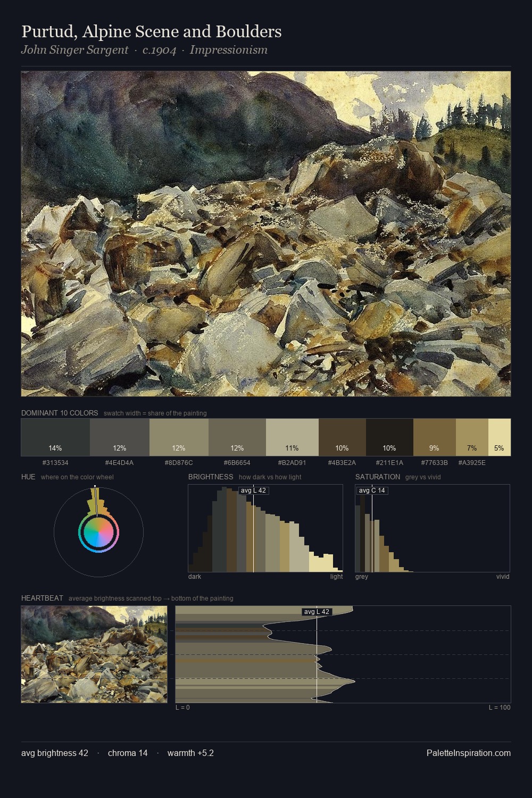Click the footer text avg brightness 42
The height and width of the screenshot is (798, 532).
click(55, 753)
